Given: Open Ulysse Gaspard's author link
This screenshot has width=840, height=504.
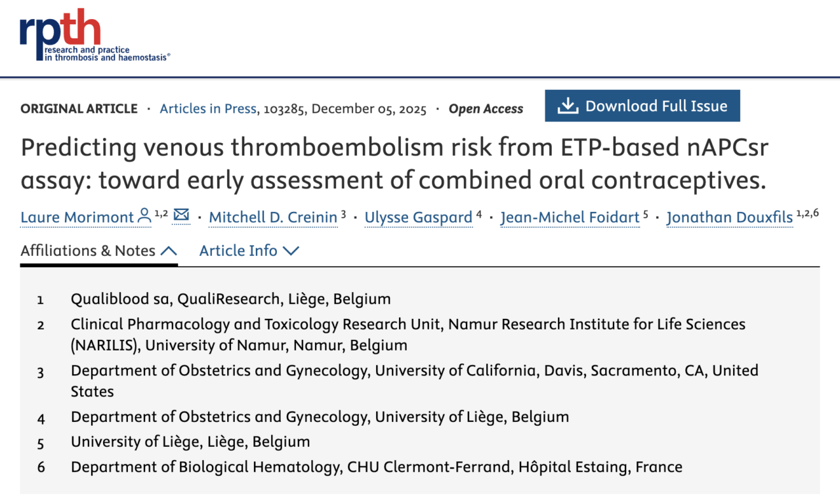Looking at the screenshot, I should tap(418, 217).
